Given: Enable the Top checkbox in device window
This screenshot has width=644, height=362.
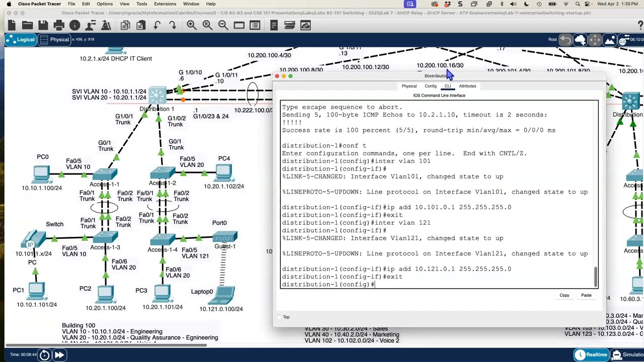Looking at the screenshot, I should (280, 317).
